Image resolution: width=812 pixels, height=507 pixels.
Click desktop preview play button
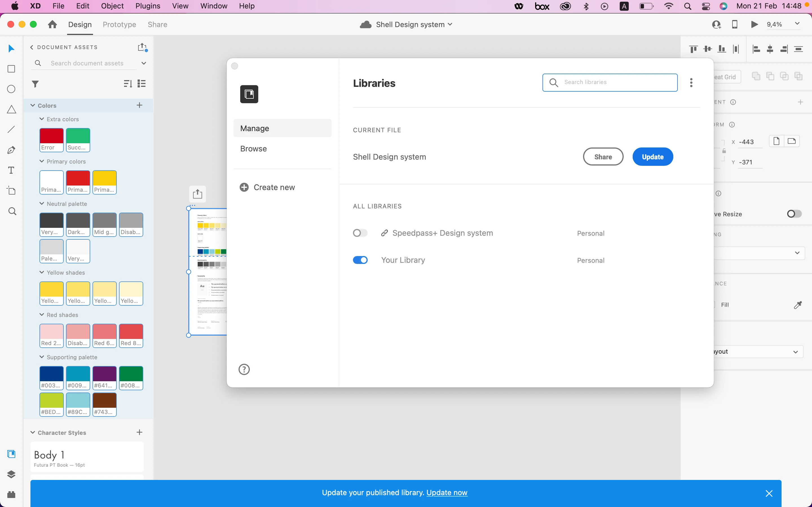[754, 25]
